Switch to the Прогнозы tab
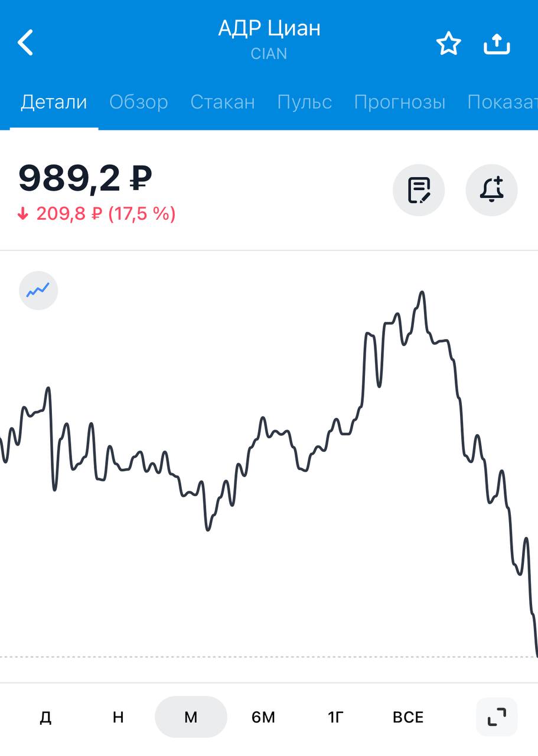 click(400, 102)
